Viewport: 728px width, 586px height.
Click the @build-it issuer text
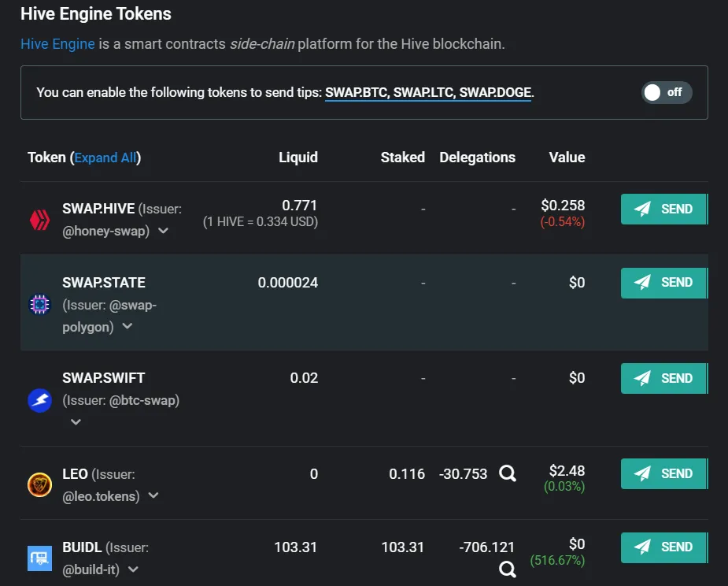click(x=91, y=569)
